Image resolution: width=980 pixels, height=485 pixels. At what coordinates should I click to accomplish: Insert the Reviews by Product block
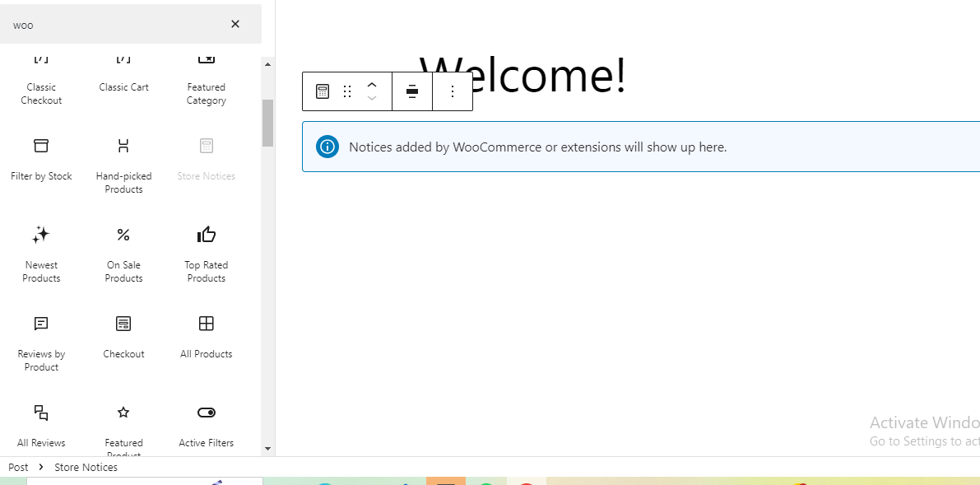point(41,343)
